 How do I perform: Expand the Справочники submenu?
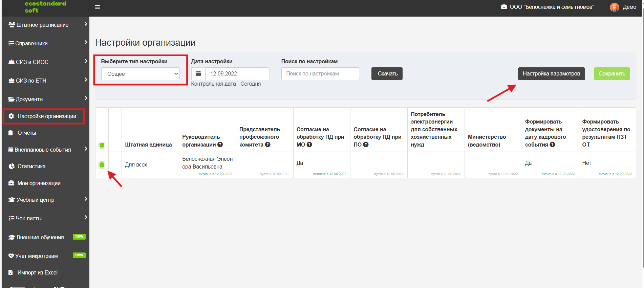tap(45, 43)
